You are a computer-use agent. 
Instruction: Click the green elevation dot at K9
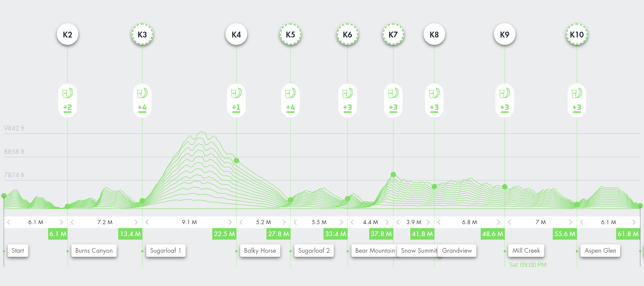[x=505, y=187]
